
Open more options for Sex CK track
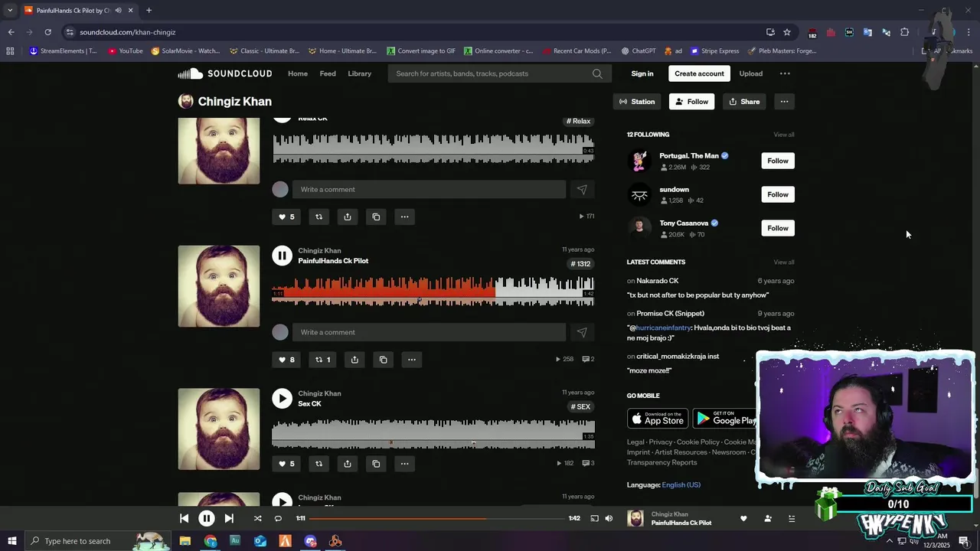pos(404,464)
